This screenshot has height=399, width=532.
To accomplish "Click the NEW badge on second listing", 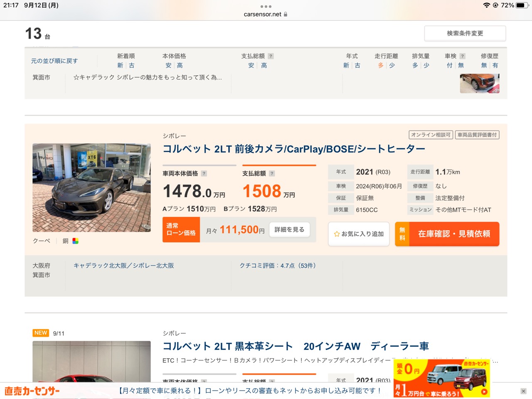I will point(41,333).
